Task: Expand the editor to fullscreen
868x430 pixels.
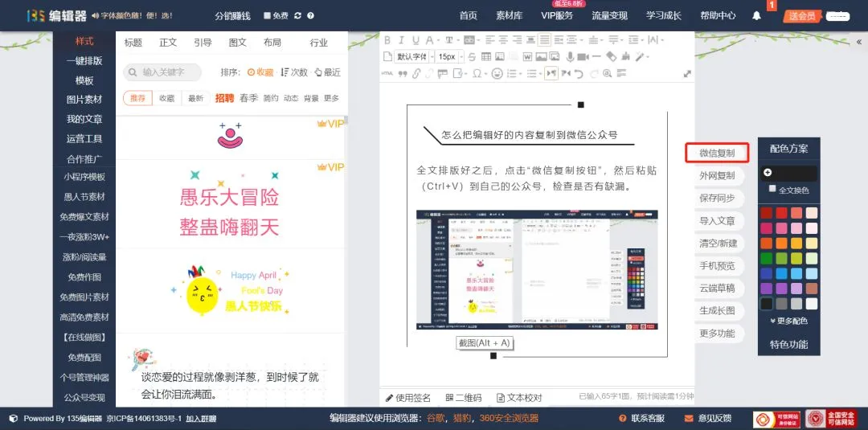Action: click(x=687, y=73)
